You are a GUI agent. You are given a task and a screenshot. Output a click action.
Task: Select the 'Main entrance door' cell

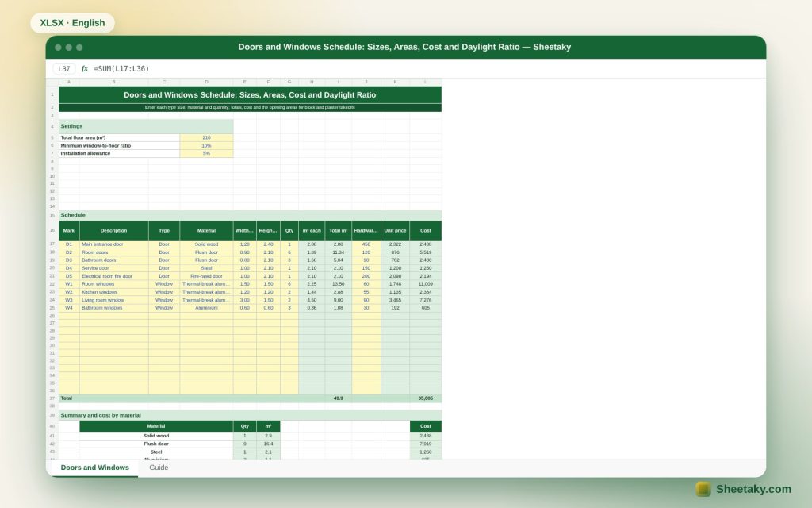point(114,244)
